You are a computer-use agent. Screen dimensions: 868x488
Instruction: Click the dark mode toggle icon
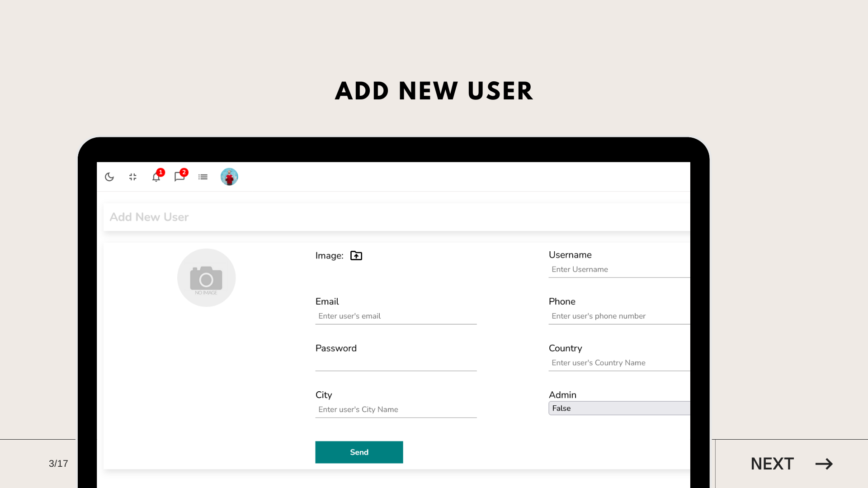(109, 177)
